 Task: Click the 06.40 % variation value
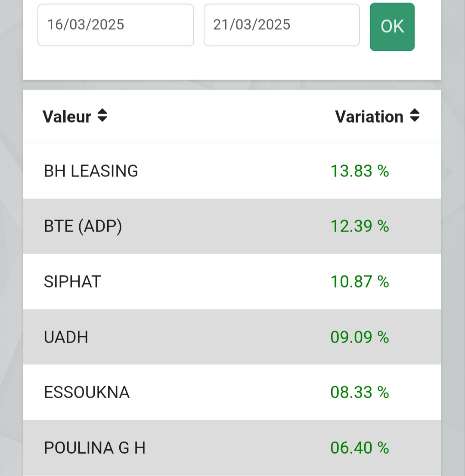(x=360, y=448)
